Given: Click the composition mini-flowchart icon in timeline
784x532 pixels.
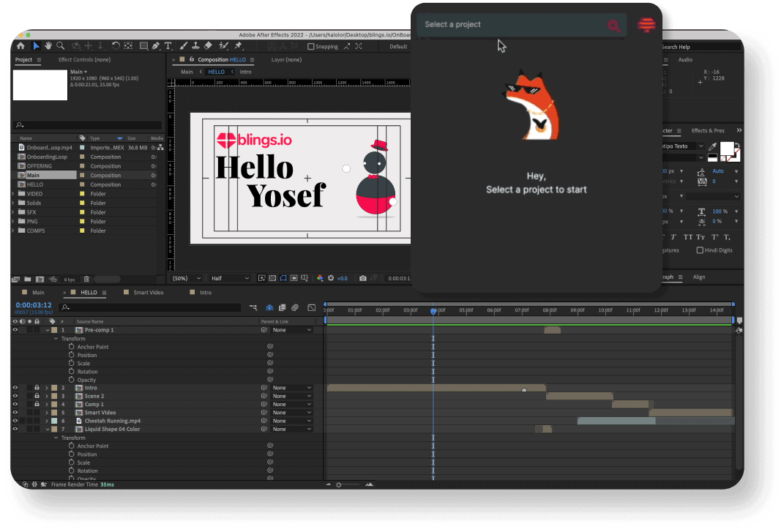Looking at the screenshot, I should point(253,307).
